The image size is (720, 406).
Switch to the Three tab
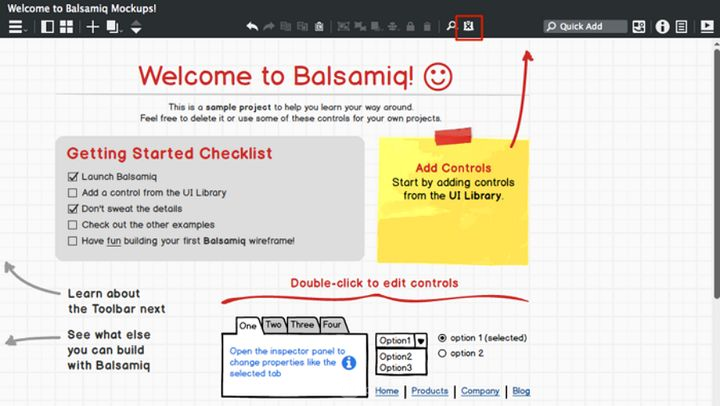pyautogui.click(x=302, y=325)
